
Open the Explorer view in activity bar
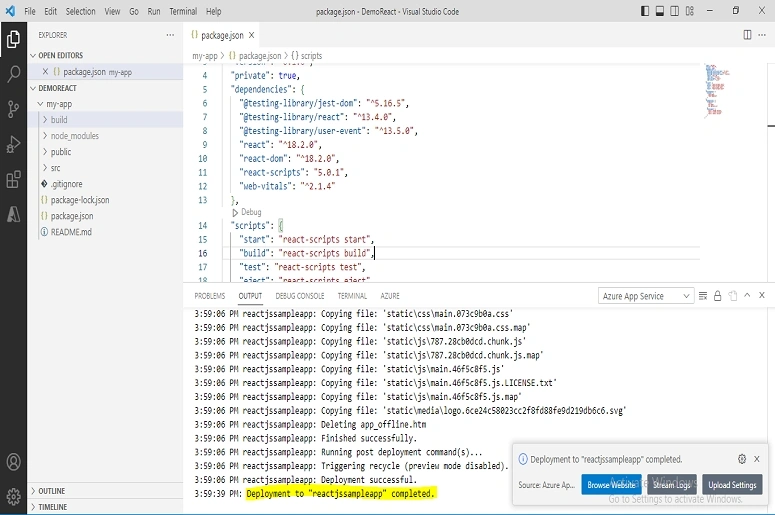pyautogui.click(x=13, y=39)
